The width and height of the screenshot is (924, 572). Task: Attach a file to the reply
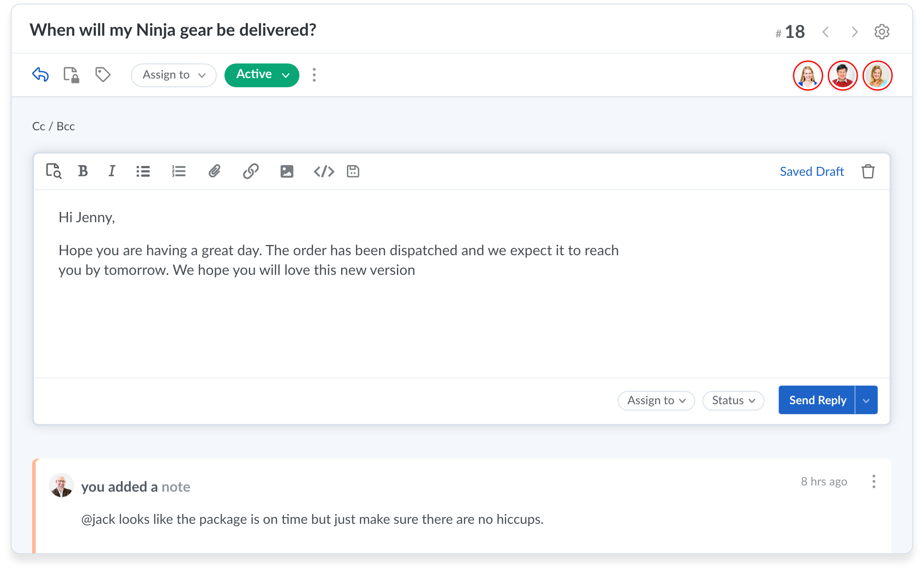point(214,171)
